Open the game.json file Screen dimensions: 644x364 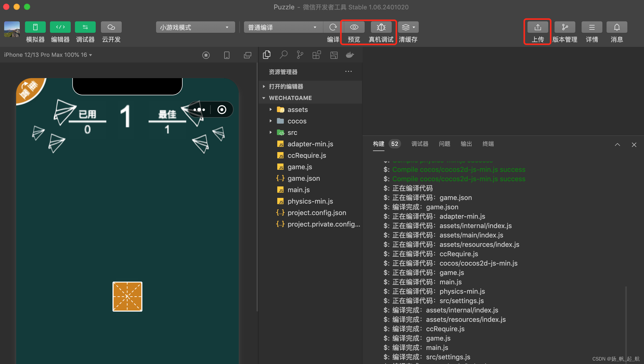coord(304,178)
